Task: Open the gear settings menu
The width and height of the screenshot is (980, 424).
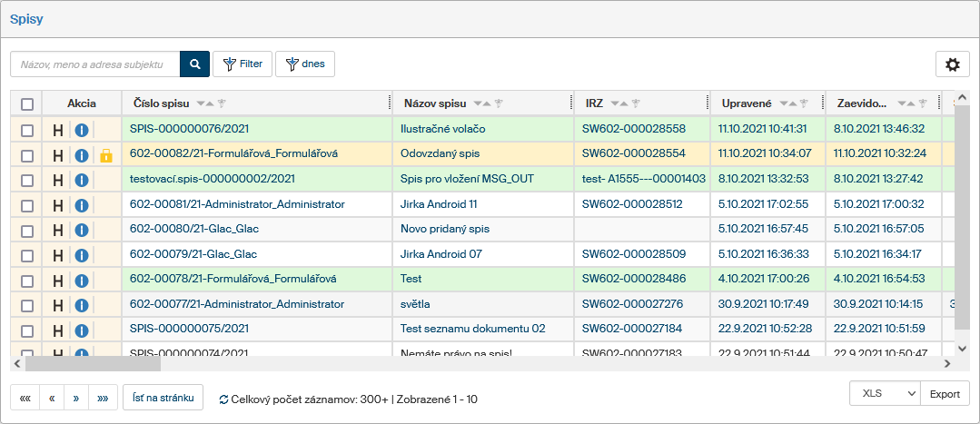Action: point(952,64)
